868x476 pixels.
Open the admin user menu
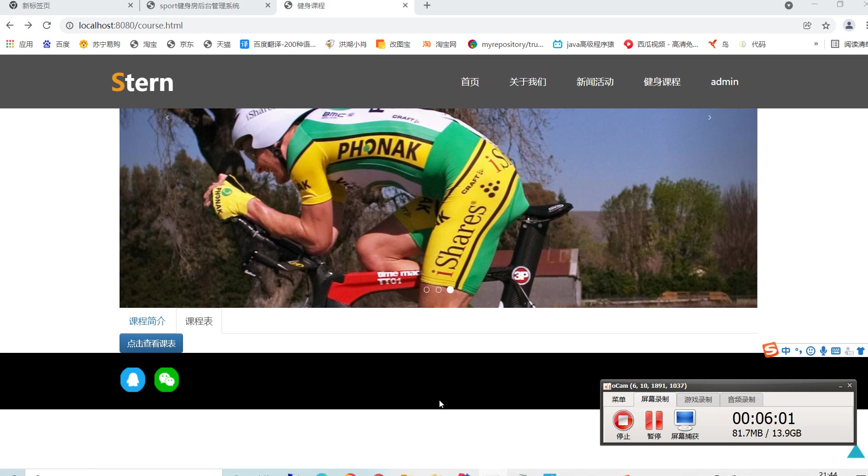(x=725, y=82)
